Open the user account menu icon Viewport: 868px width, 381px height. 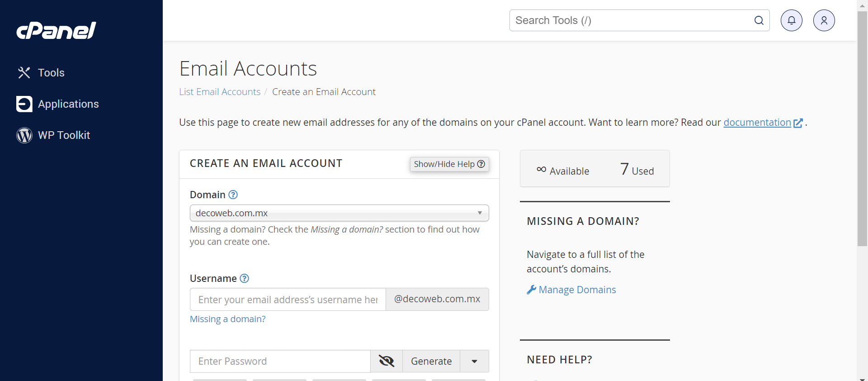click(x=824, y=20)
